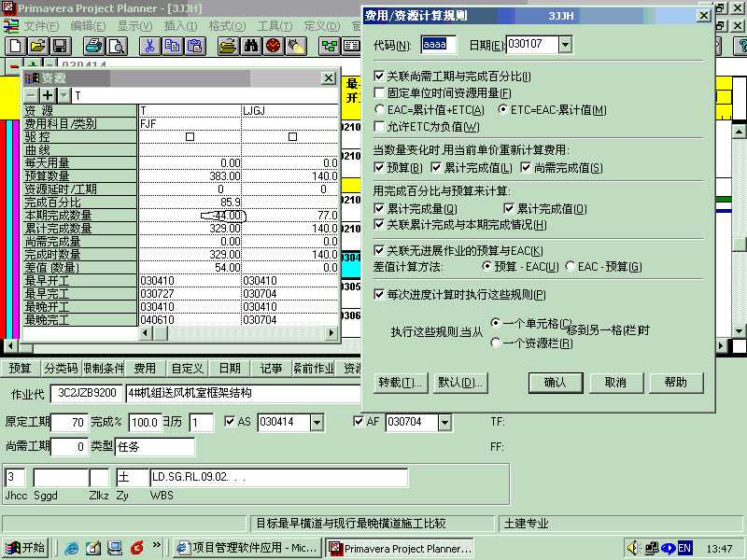Click the Paste clipboard icon

194,46
